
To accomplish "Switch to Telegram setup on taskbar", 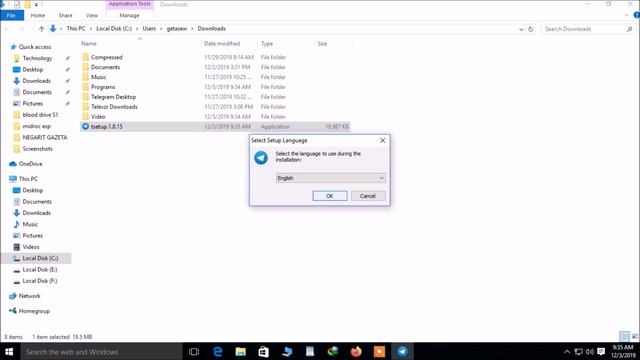I will [x=402, y=351].
